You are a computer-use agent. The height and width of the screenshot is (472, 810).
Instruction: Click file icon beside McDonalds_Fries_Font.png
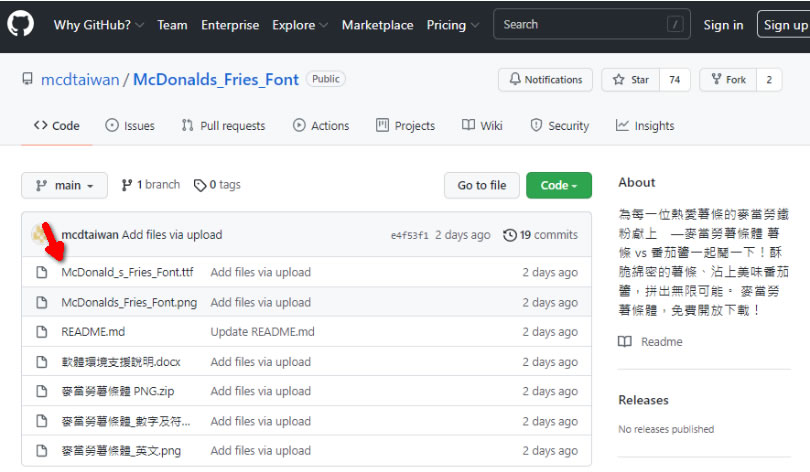(42, 302)
